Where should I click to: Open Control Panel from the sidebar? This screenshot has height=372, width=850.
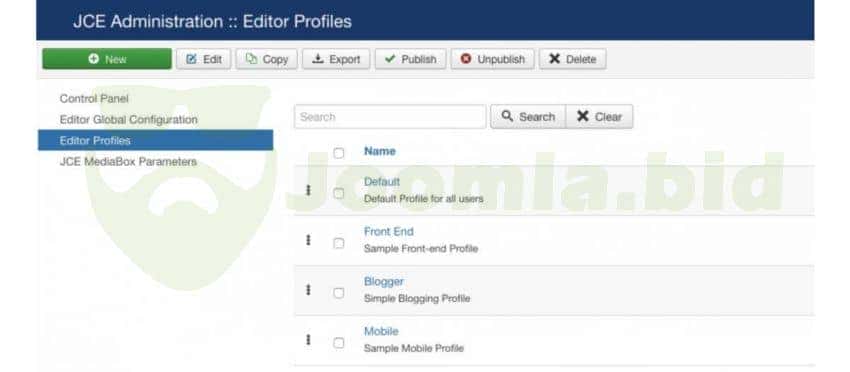(x=94, y=99)
